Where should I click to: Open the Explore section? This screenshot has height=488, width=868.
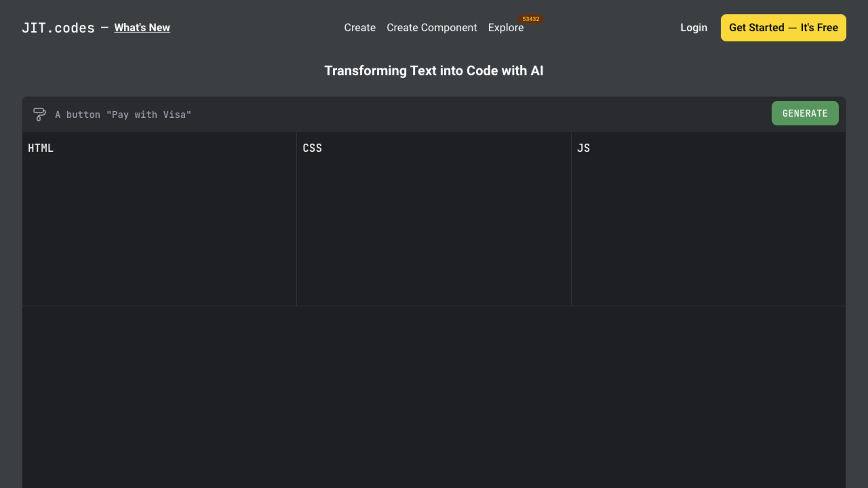pyautogui.click(x=505, y=28)
